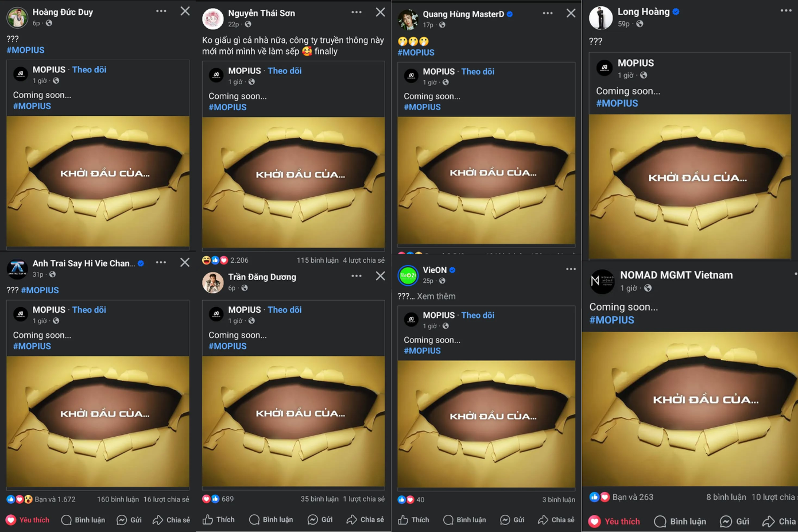
Task: Follow MOPIUS in Nguyễn Thái Sơn's shared post
Action: pos(284,71)
